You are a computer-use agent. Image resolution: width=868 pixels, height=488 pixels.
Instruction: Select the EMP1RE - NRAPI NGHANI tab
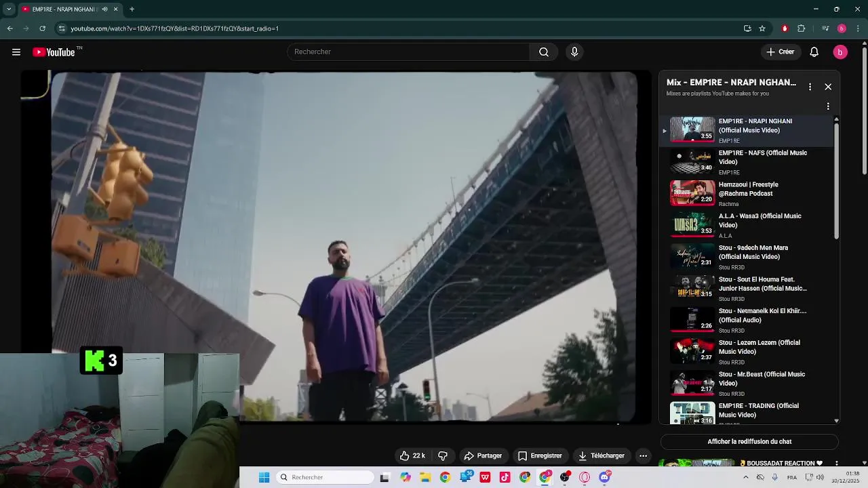coord(64,9)
